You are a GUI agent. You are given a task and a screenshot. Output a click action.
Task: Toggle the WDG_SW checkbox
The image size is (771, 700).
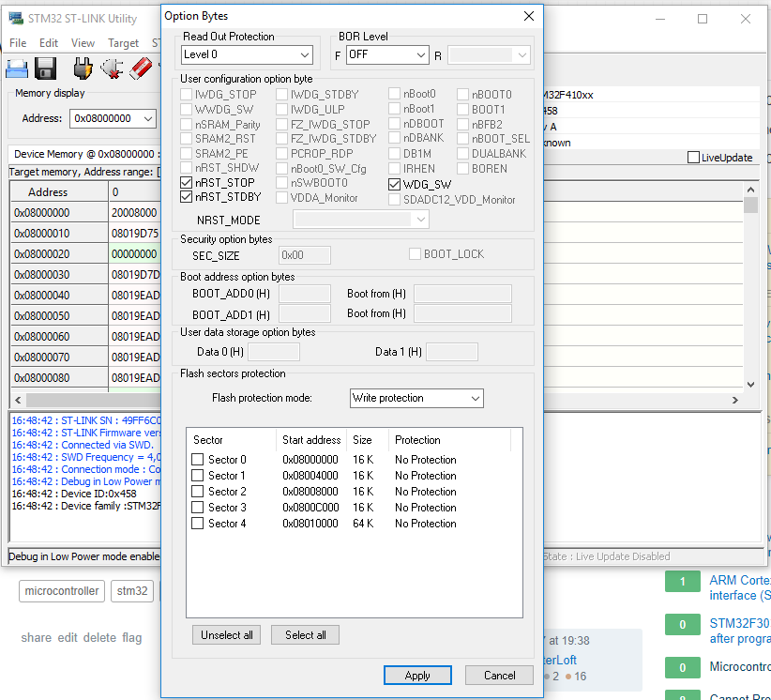[x=395, y=185]
